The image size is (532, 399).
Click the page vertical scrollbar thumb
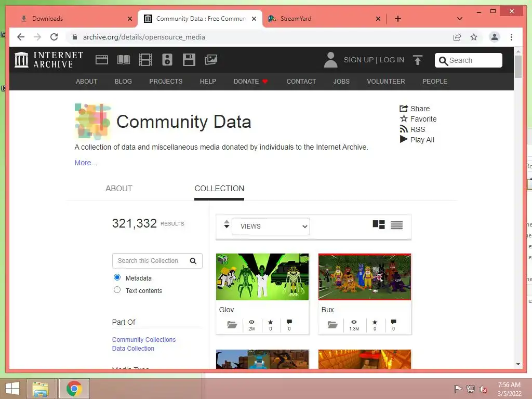point(518,66)
